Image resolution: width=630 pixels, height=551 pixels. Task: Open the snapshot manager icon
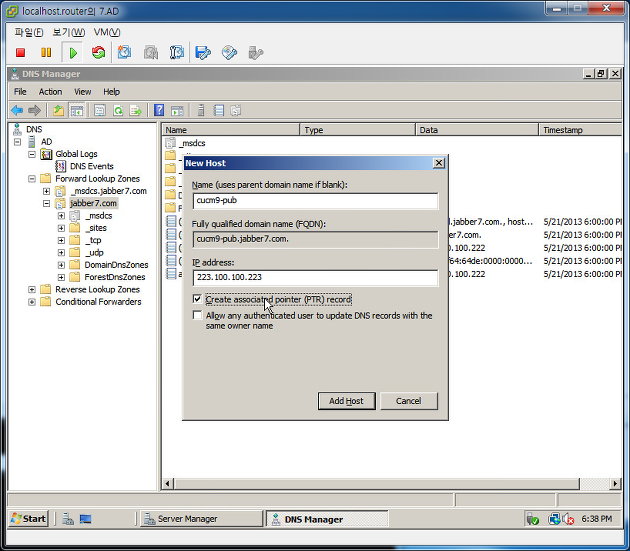177,53
